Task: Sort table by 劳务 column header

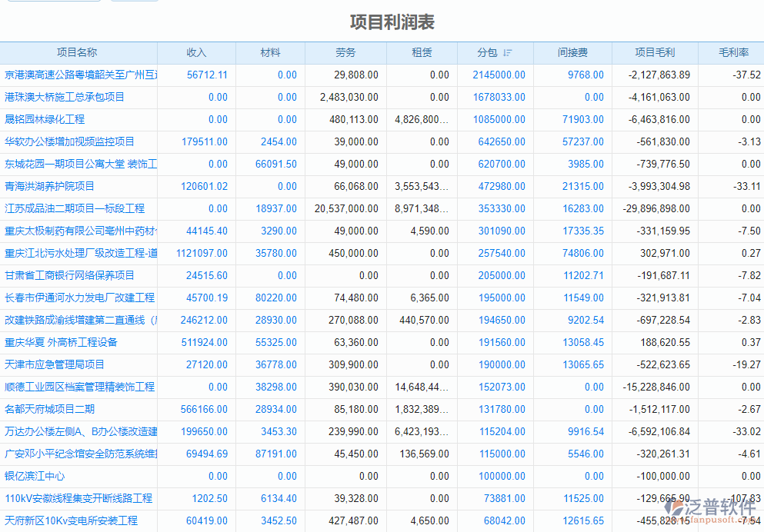Action: click(x=345, y=52)
